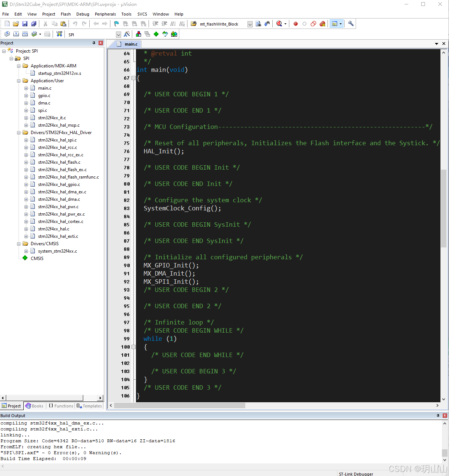
Task: Open the Flash menu
Action: [66, 14]
